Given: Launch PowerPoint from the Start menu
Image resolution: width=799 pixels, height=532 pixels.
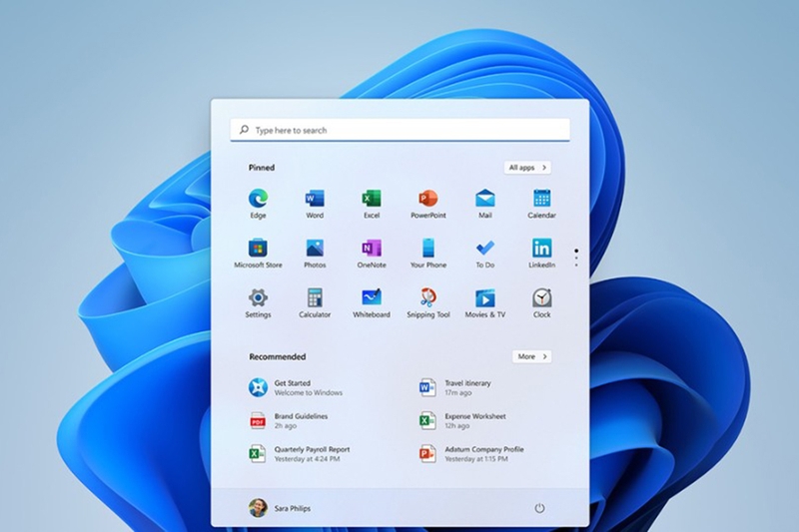Looking at the screenshot, I should 428,204.
